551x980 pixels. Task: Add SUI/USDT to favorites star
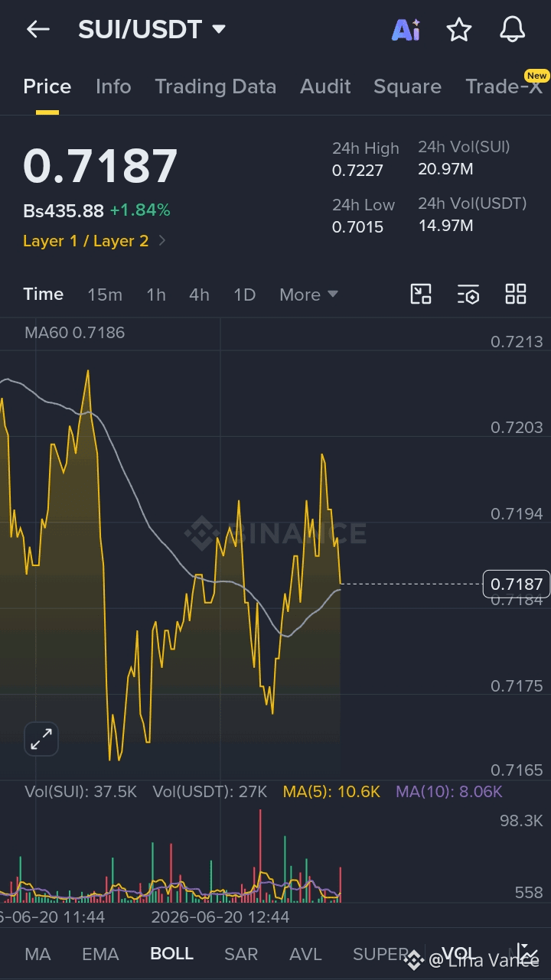459,30
